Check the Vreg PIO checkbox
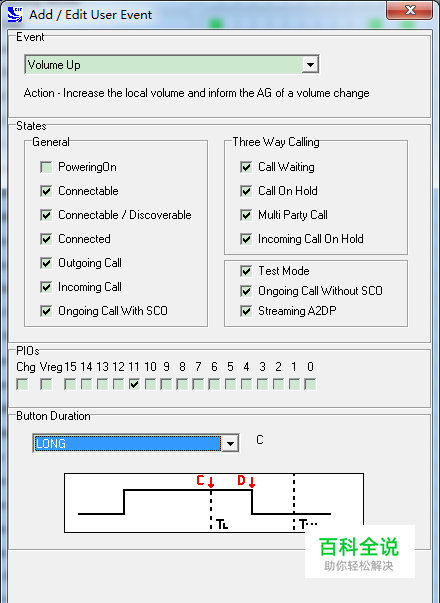This screenshot has width=440, height=603. point(46,384)
